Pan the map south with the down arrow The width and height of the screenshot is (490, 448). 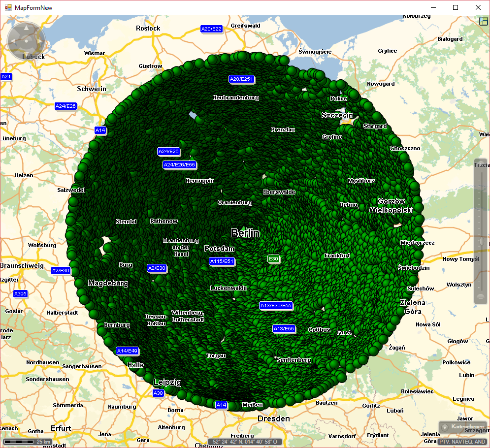click(26, 54)
